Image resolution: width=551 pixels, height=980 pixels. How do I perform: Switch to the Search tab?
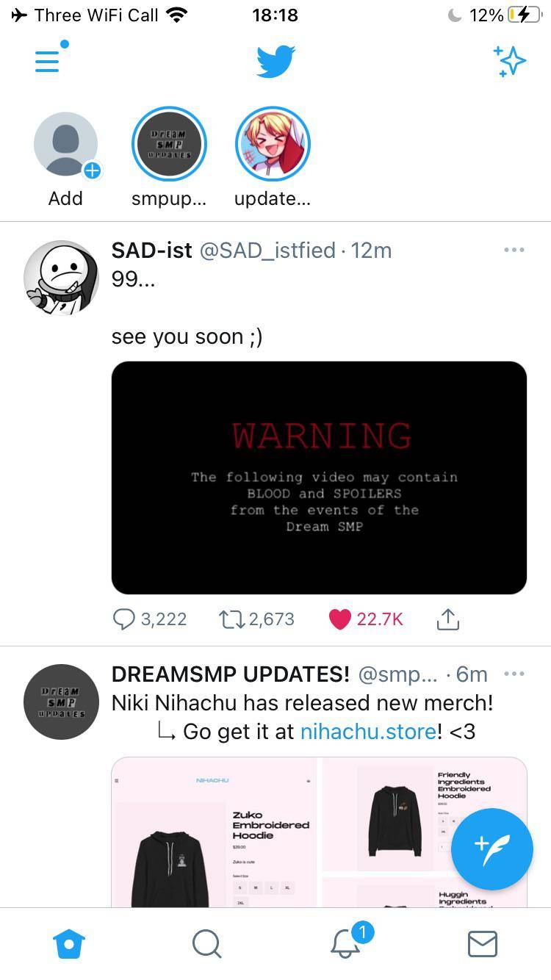[x=206, y=943]
